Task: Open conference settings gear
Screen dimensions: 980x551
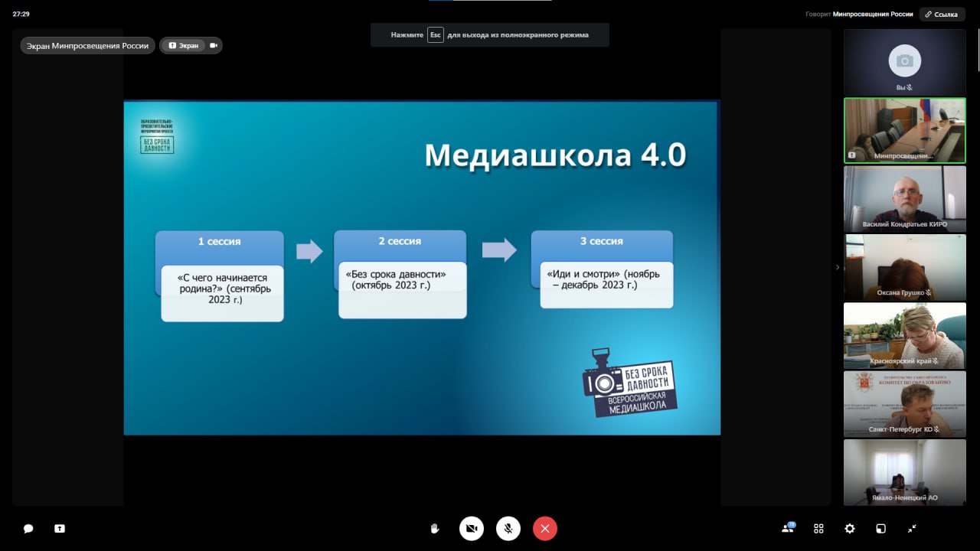Action: point(850,528)
